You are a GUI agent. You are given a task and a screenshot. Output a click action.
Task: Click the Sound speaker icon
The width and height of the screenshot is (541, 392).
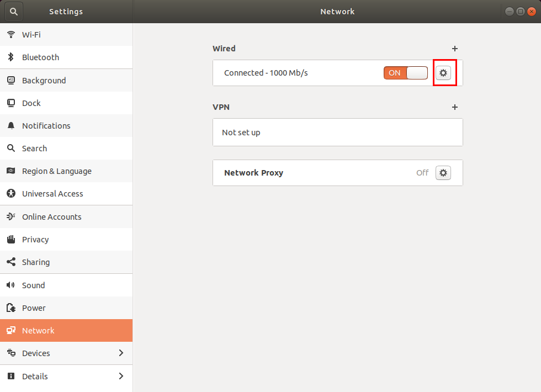click(x=10, y=285)
